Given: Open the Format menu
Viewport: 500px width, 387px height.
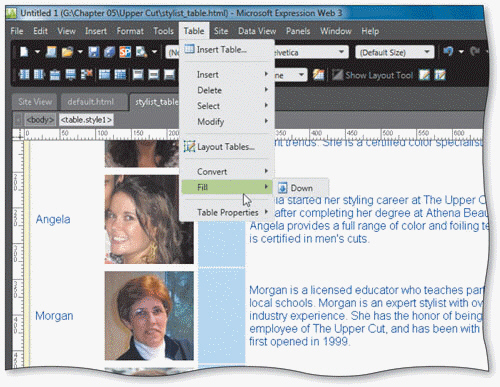Looking at the screenshot, I should 130,31.
